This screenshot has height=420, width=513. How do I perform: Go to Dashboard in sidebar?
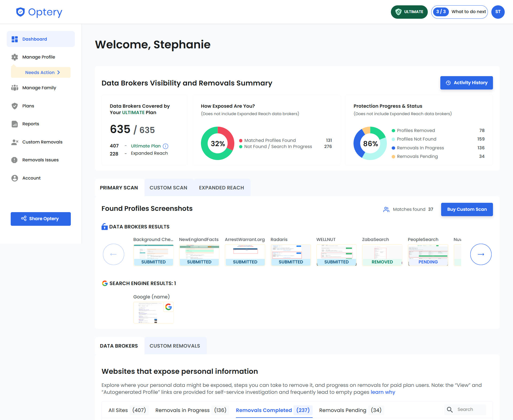41,39
